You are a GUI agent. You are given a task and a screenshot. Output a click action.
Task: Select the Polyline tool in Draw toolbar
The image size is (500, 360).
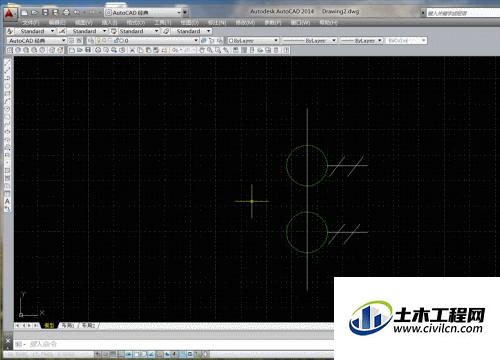pyautogui.click(x=7, y=77)
